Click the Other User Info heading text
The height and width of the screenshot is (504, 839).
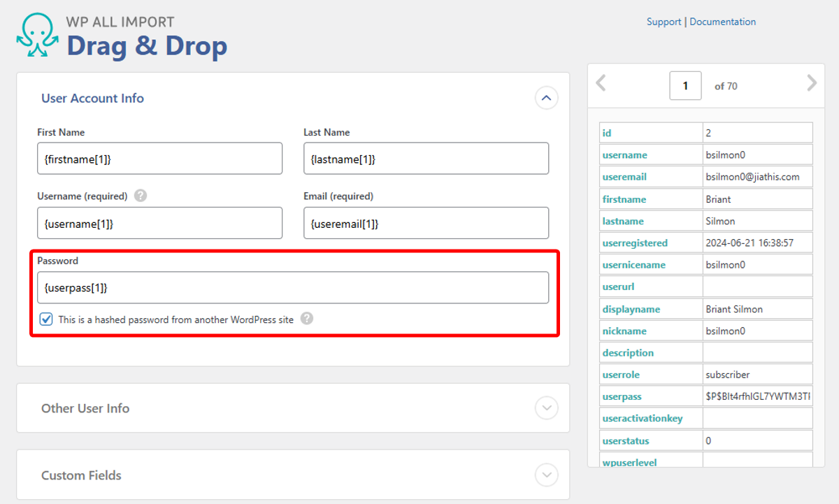click(x=85, y=408)
